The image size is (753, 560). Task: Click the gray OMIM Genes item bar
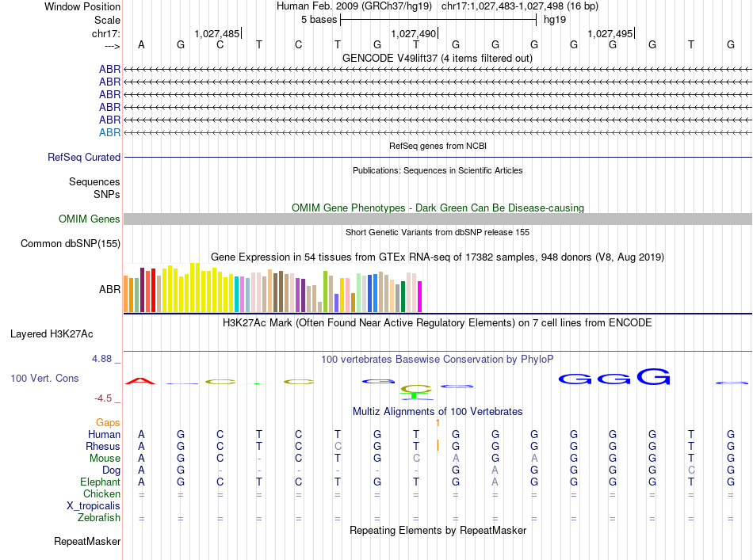(438, 219)
